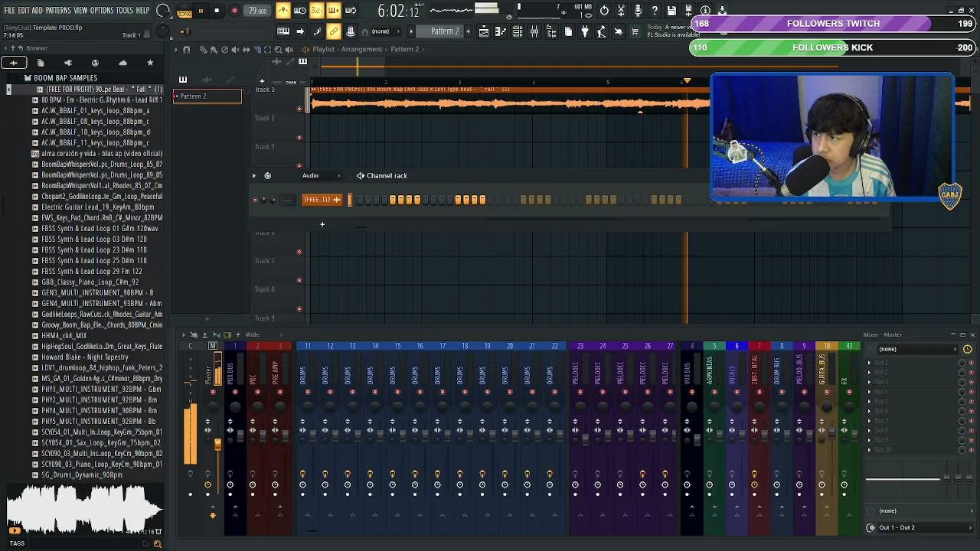Click the record button
980x551 pixels.
point(234,11)
